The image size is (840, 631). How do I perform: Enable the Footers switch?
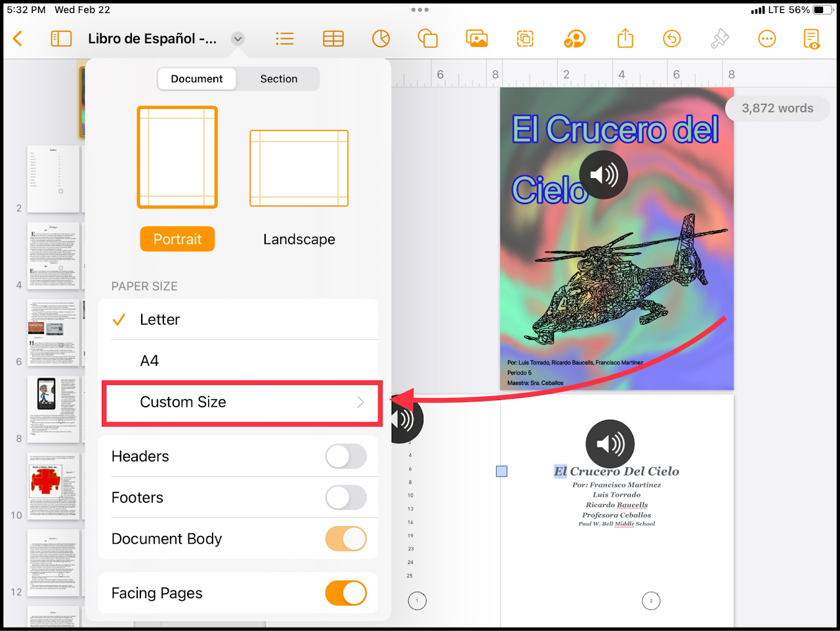[346, 498]
